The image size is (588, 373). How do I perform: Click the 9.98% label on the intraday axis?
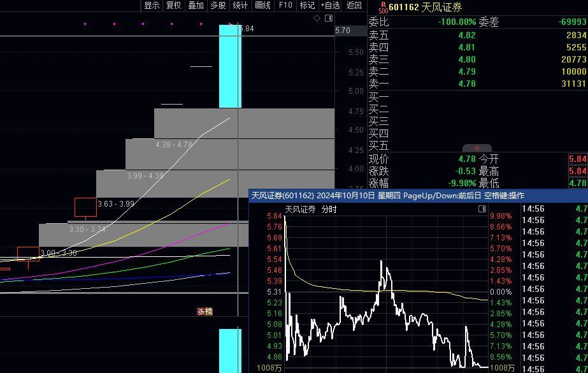[501, 216]
